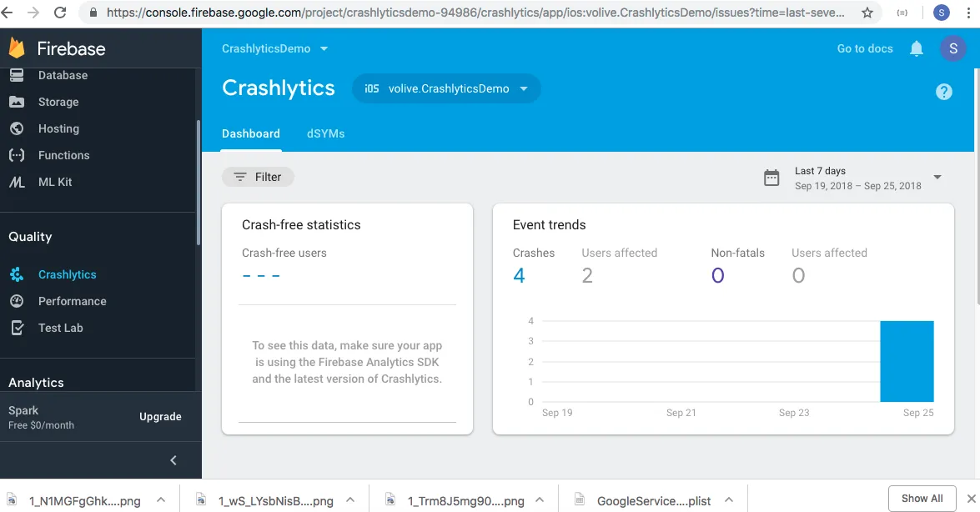980x512 pixels.
Task: Click the Crashes count 4
Action: 519,276
